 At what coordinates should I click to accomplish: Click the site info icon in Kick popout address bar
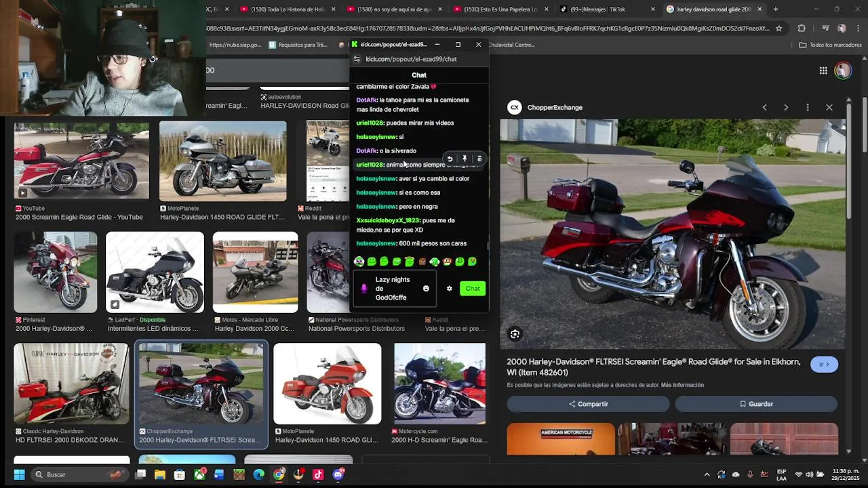357,59
